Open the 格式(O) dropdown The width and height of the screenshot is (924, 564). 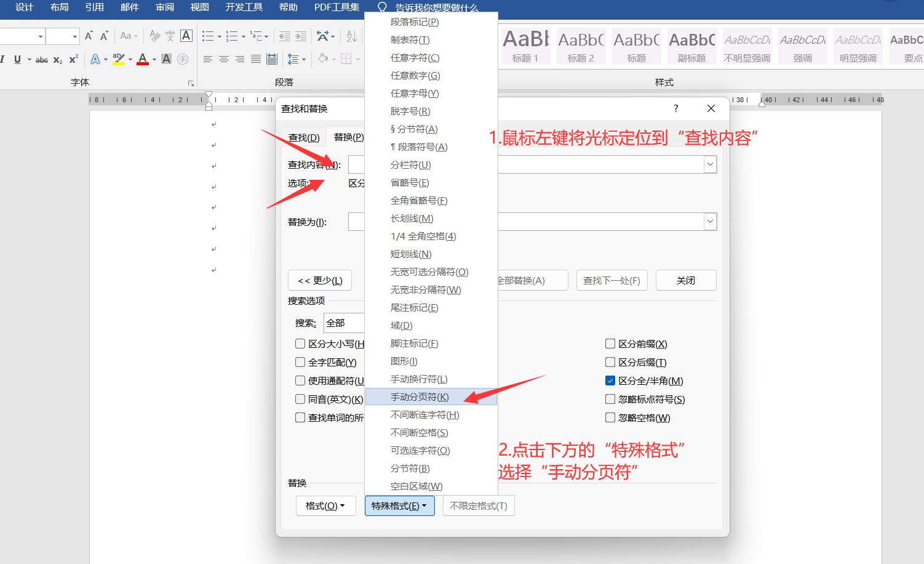(x=325, y=506)
